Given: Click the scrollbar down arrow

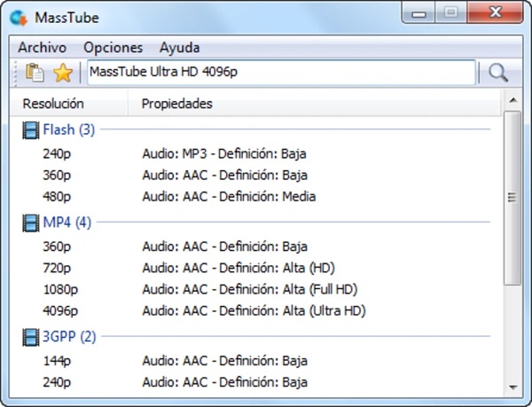Looking at the screenshot, I should 513,387.
